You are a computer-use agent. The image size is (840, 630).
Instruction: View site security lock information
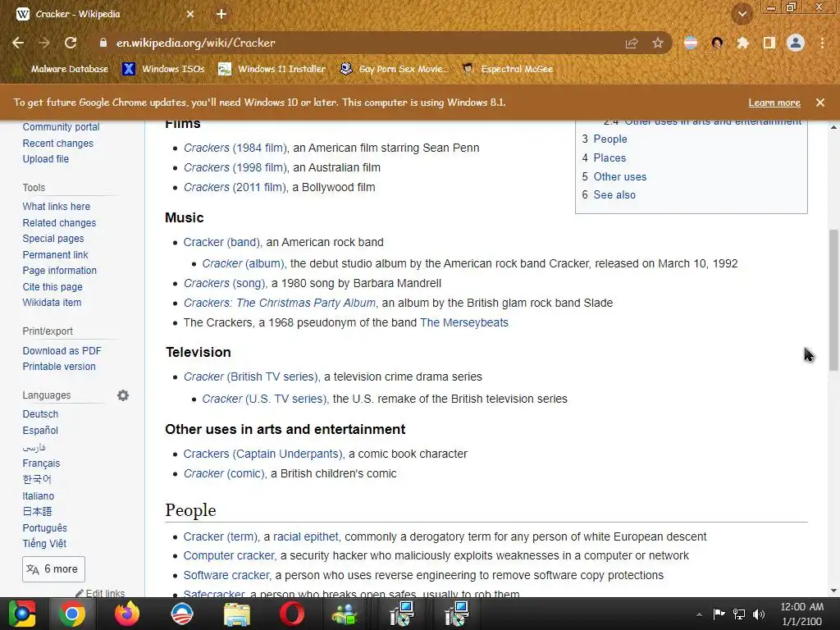(x=103, y=43)
